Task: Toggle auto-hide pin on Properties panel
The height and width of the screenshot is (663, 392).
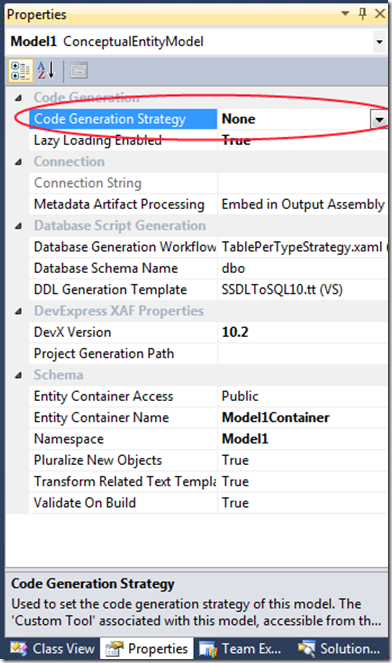Action: pos(362,14)
